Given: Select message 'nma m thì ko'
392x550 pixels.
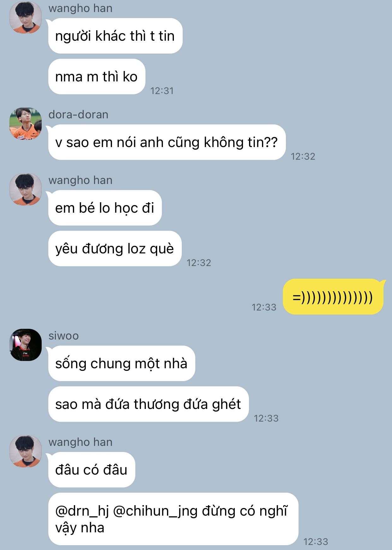Looking at the screenshot, I should pos(97,76).
